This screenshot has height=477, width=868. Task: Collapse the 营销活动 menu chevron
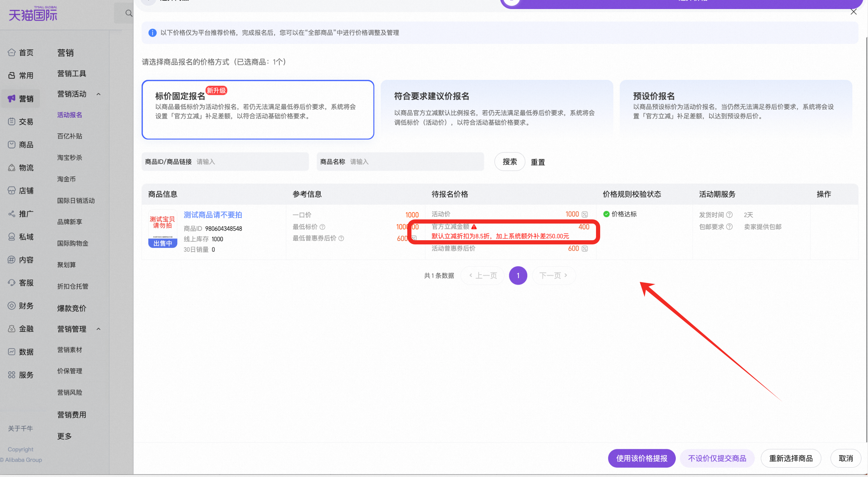99,94
